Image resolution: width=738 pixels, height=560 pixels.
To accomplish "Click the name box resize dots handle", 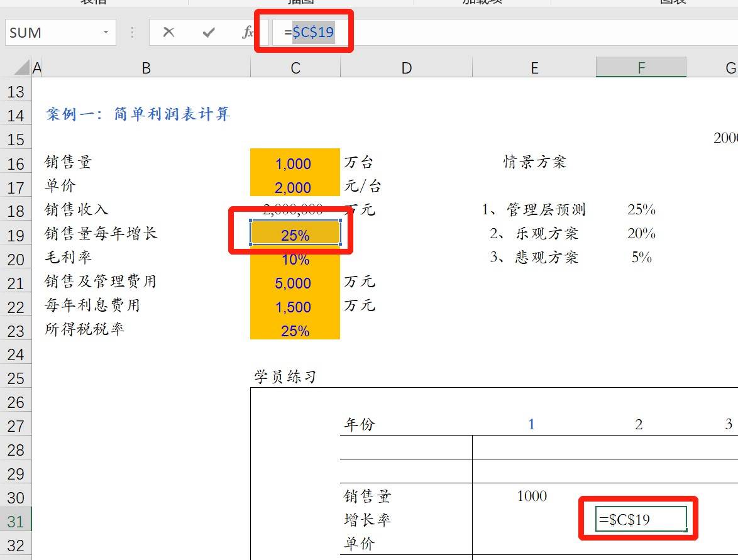I will (132, 32).
